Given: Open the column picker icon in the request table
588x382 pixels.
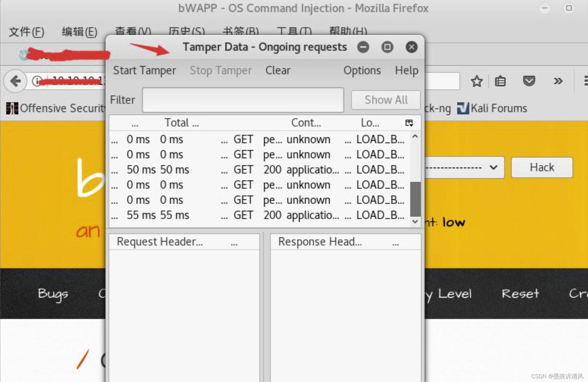Looking at the screenshot, I should 409,123.
